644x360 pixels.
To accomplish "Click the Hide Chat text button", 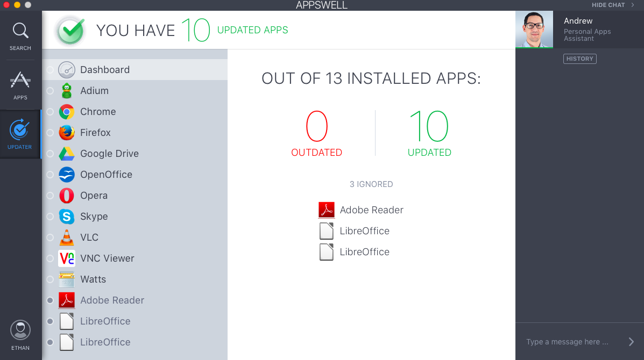I will point(608,5).
